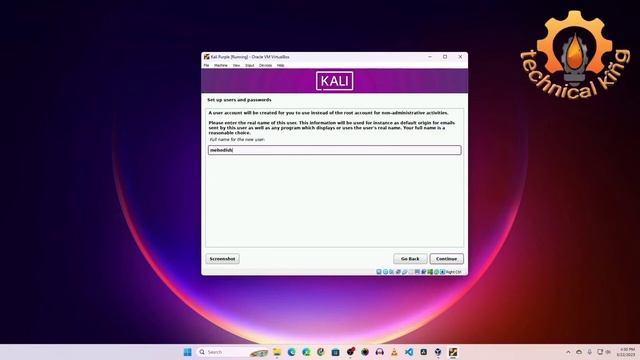640x360 pixels.
Task: Show hidden system tray icons
Action: pos(568,352)
